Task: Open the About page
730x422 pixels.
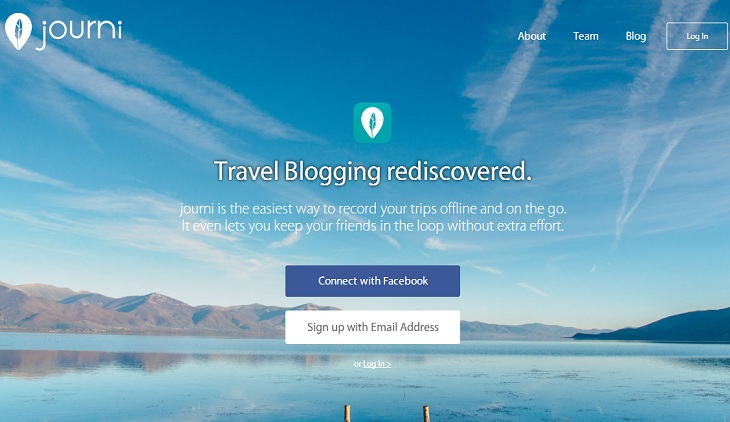Action: 532,36
